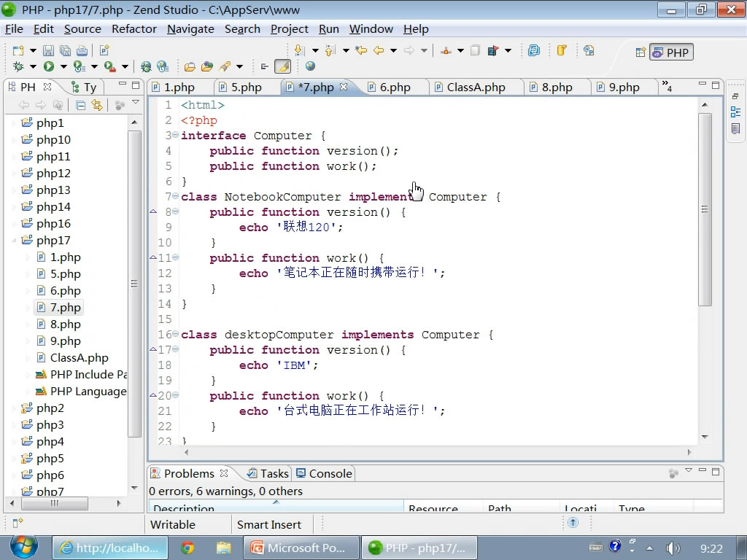Click the Search flashlight toolbar icon

[x=225, y=66]
